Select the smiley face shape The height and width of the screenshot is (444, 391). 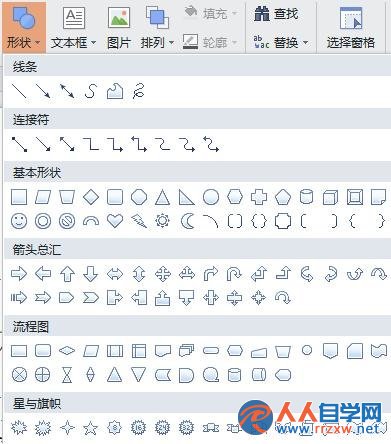[x=19, y=221]
